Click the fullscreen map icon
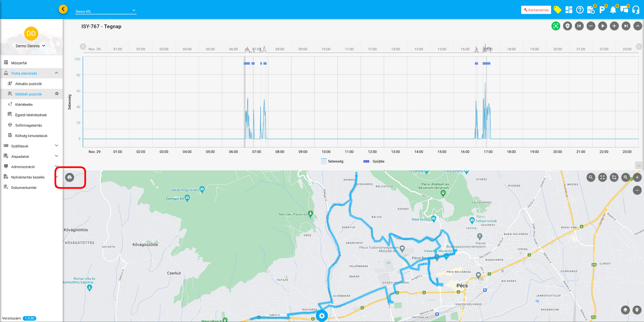The height and width of the screenshot is (322, 644). click(x=602, y=177)
